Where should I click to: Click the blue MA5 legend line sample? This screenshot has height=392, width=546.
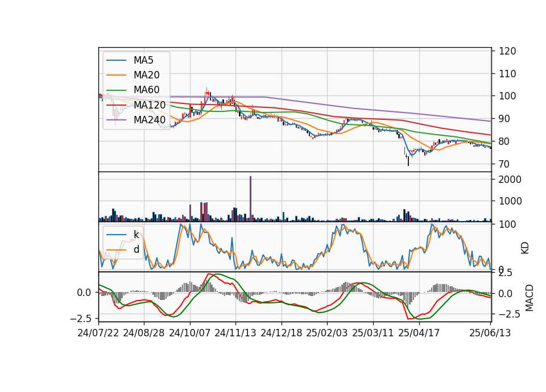pos(116,60)
